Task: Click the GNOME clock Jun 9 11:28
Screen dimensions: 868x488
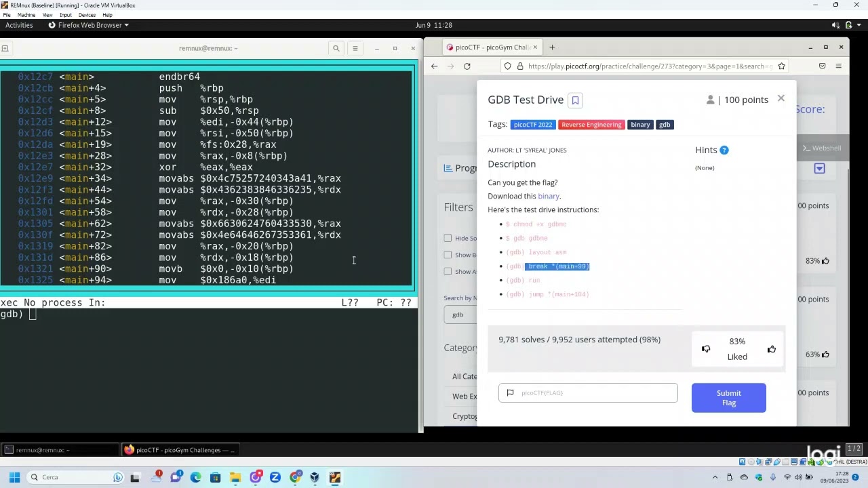Action: point(434,25)
